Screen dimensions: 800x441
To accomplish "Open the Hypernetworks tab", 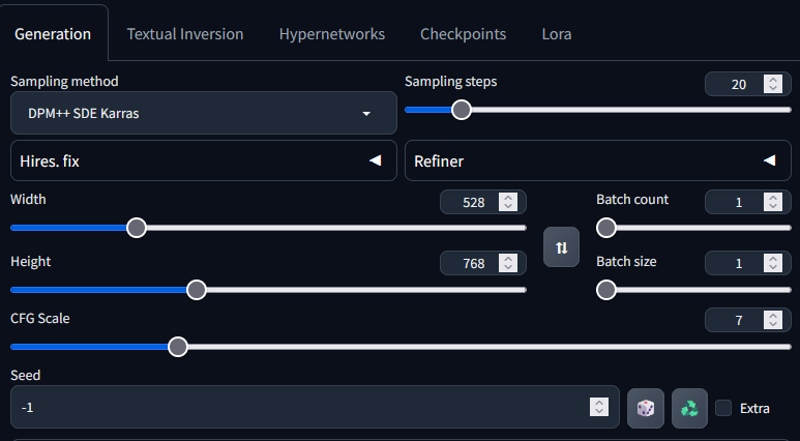I will click(332, 34).
